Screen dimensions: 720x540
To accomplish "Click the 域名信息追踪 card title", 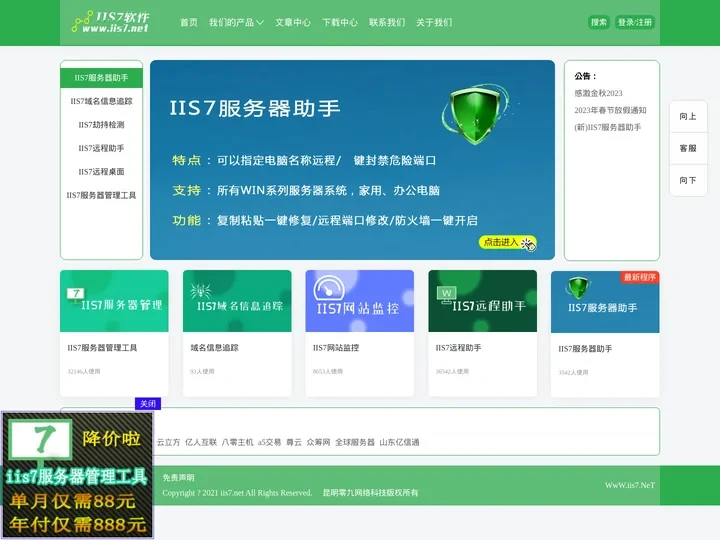I will 214,348.
